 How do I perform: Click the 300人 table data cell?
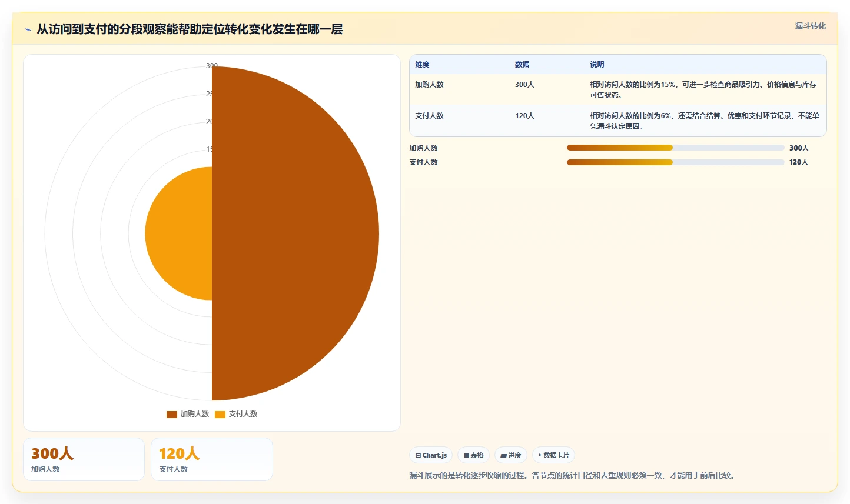coord(524,85)
